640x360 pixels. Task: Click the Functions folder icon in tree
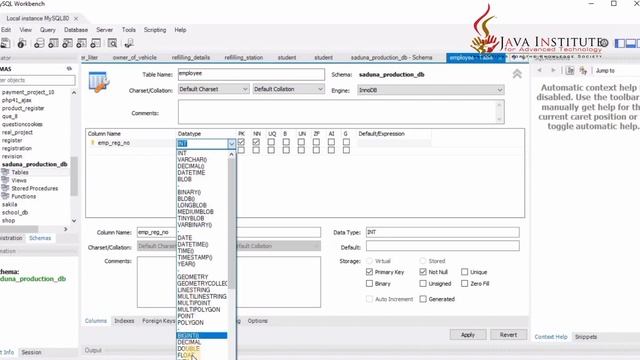point(5,196)
